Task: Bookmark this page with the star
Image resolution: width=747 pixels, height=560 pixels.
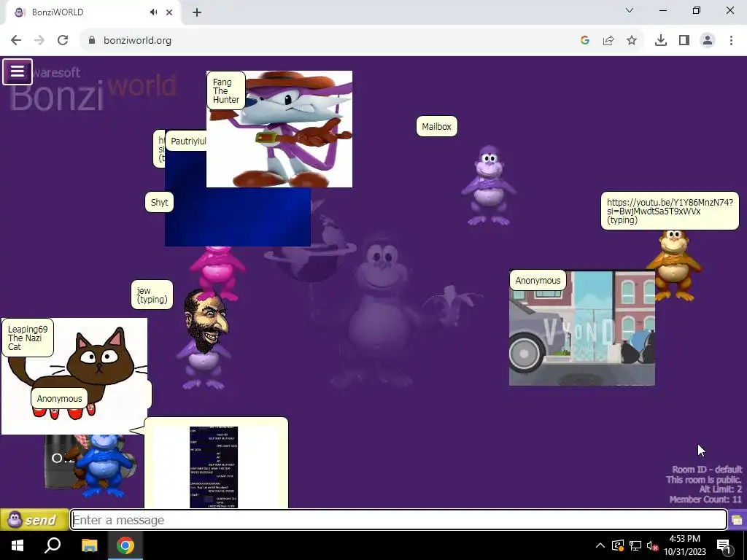Action: 632,41
